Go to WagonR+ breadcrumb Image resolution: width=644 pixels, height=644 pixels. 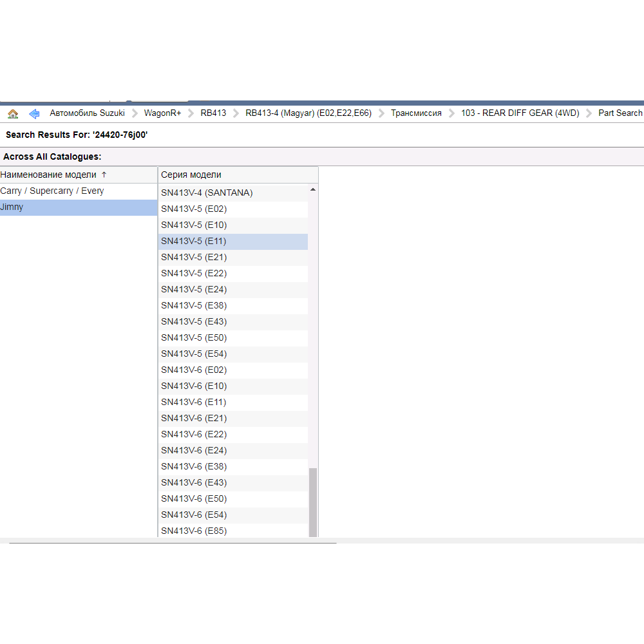coord(162,113)
